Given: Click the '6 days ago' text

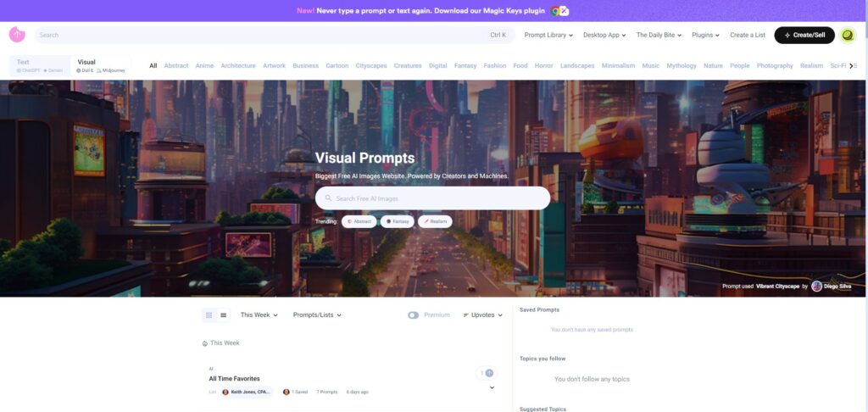Looking at the screenshot, I should click(x=357, y=392).
